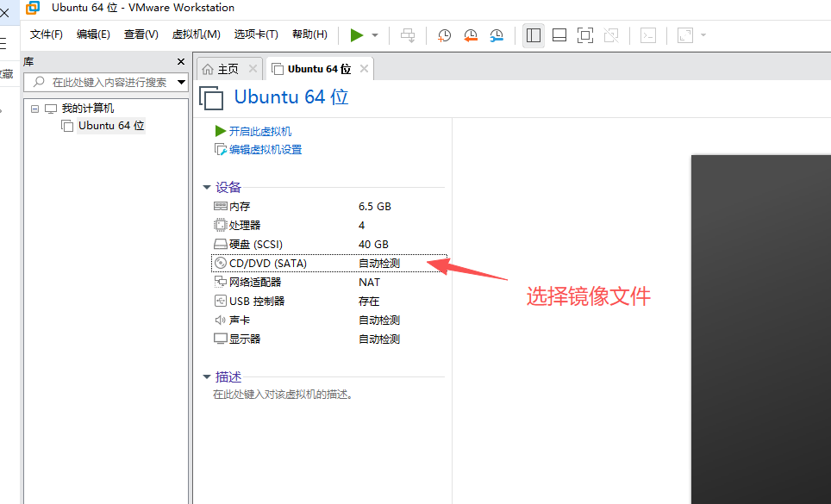Click the hard disk icon beside 硬盘
Image resolution: width=831 pixels, height=504 pixels.
[x=221, y=245]
